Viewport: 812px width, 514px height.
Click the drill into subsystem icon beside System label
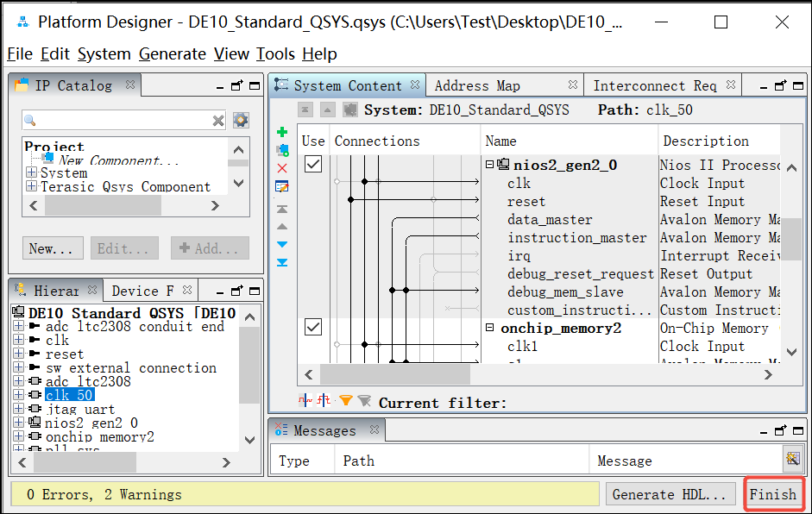(x=350, y=110)
